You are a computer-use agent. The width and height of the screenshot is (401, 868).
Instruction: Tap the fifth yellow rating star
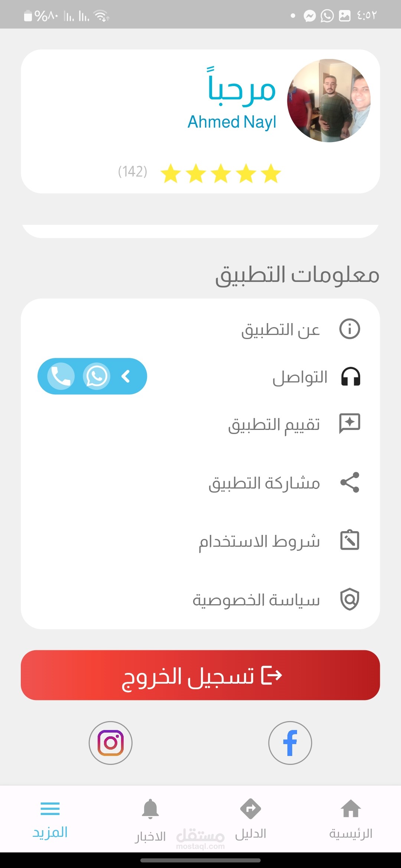coord(171,173)
